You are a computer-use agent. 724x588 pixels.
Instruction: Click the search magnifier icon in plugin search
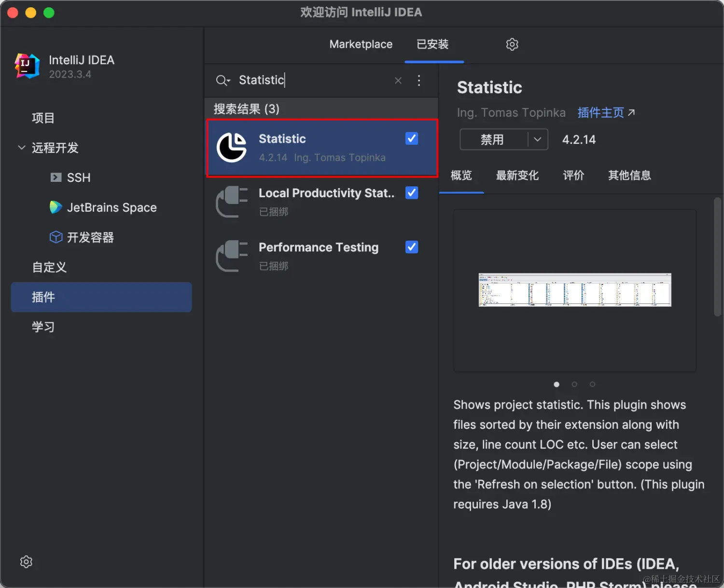point(223,80)
